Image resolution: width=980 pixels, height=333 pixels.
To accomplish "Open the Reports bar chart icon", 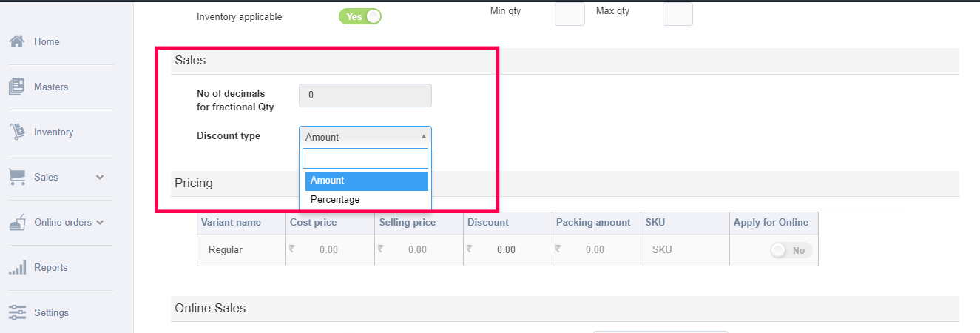I will click(x=17, y=267).
